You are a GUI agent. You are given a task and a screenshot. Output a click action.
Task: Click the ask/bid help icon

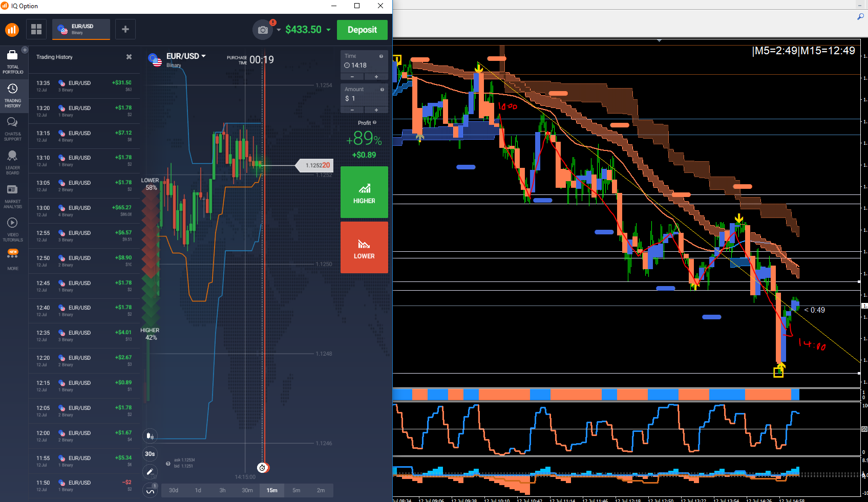pyautogui.click(x=168, y=464)
